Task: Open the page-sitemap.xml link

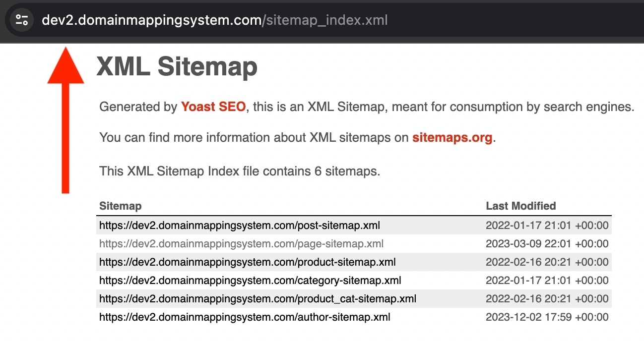Action: point(241,244)
